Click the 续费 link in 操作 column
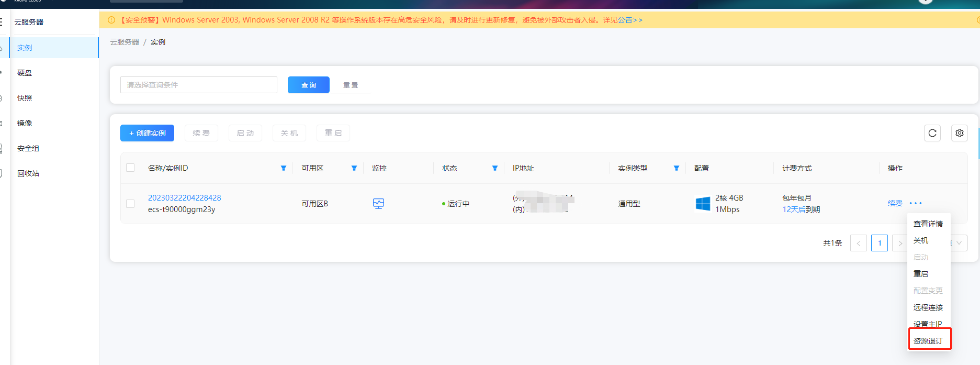 895,203
